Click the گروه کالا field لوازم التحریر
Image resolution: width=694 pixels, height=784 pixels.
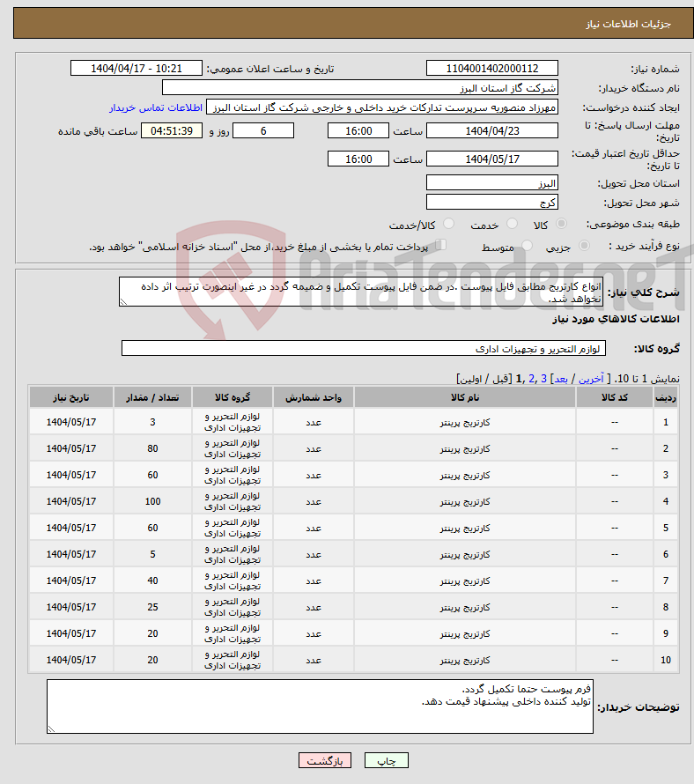(364, 349)
